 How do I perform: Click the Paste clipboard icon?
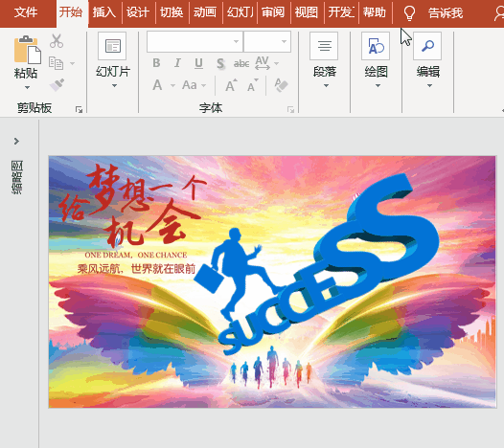click(27, 50)
